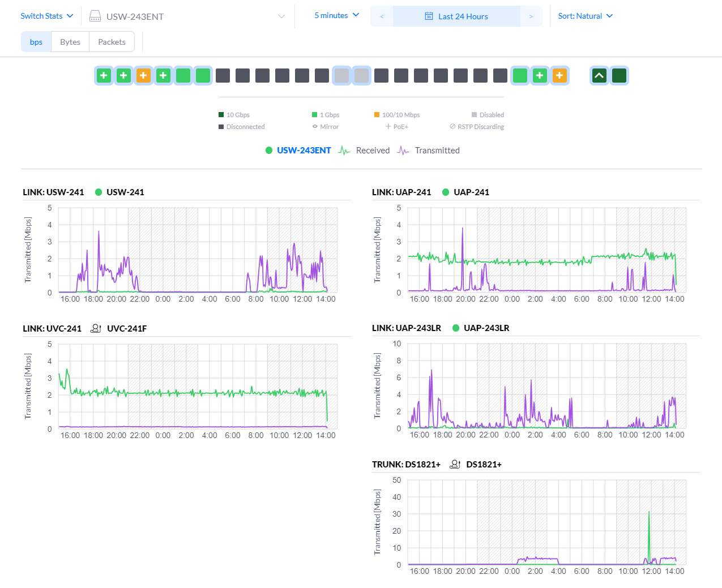Expand the 5 minutes interval dropdown

tap(336, 15)
